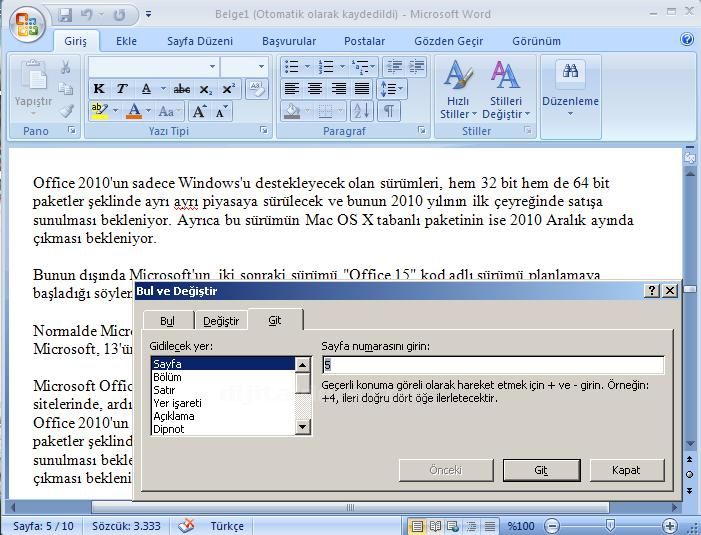Expand the bullets list dropdown arrow

pos(307,67)
